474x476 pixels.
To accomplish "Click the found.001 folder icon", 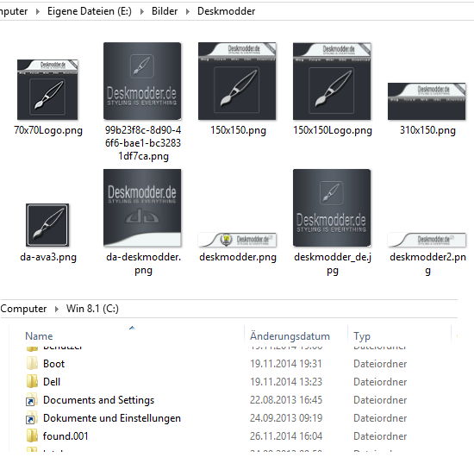I will [x=32, y=436].
